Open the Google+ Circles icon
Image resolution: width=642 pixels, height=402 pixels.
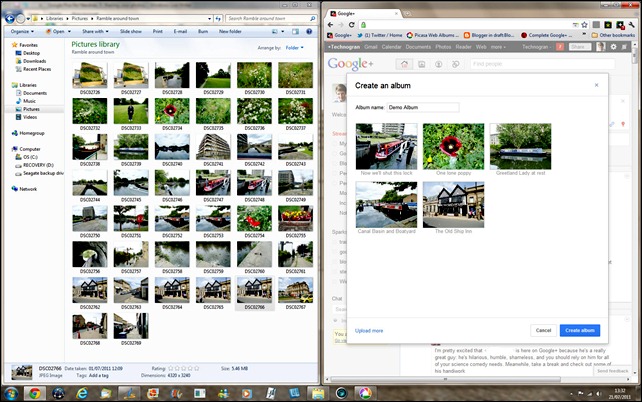[x=457, y=64]
